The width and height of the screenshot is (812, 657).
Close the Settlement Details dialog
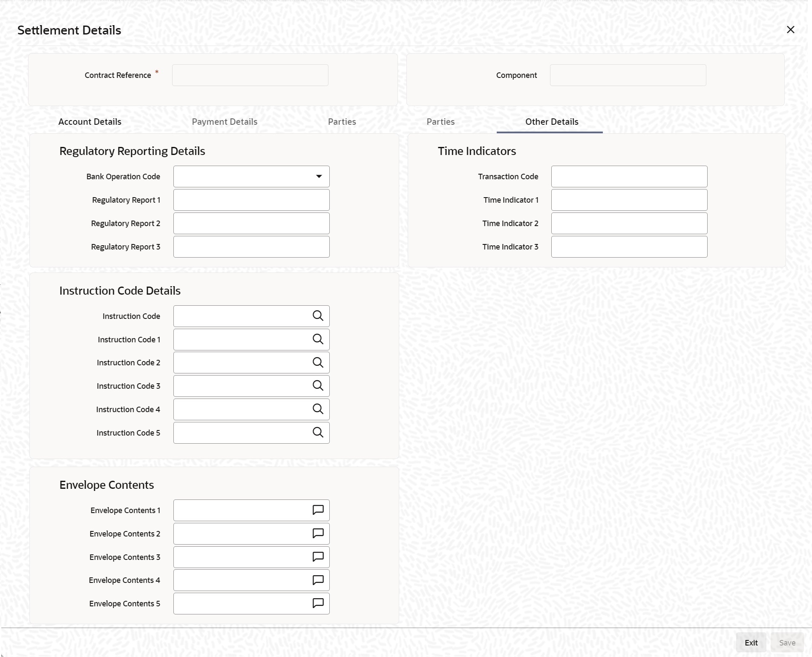(x=790, y=30)
